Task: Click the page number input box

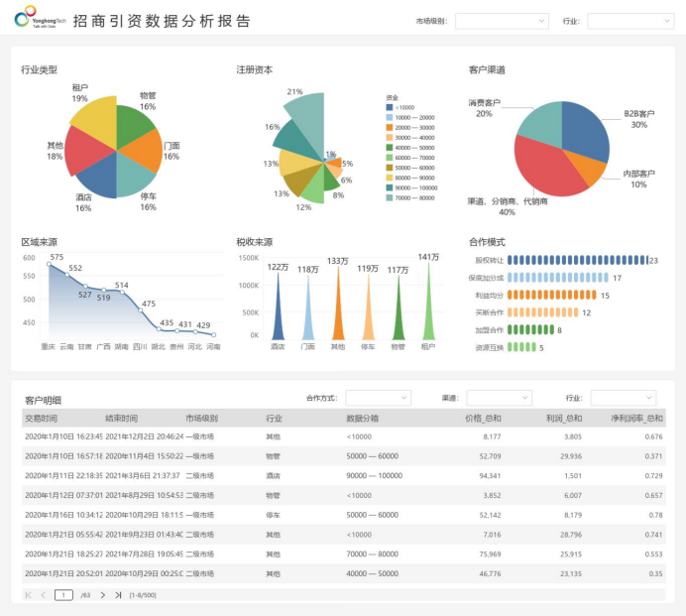Action: click(63, 595)
